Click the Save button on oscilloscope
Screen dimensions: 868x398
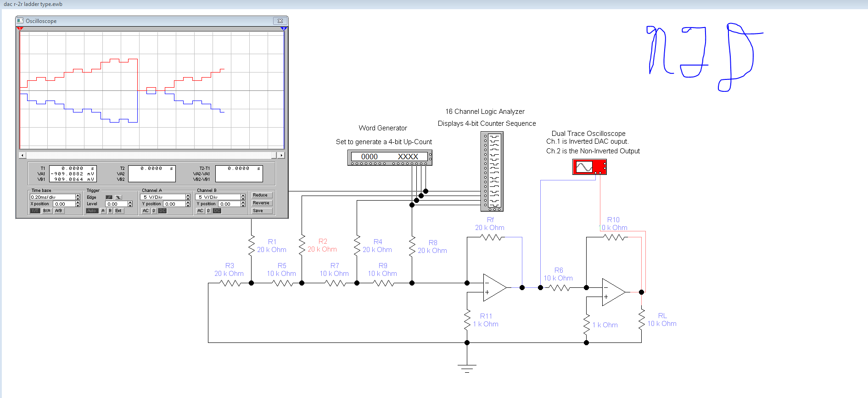pyautogui.click(x=262, y=211)
